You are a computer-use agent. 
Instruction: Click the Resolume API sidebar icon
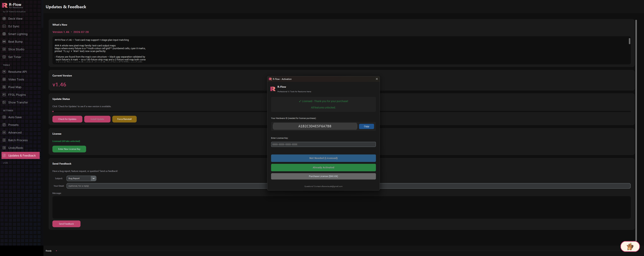pyautogui.click(x=4, y=72)
